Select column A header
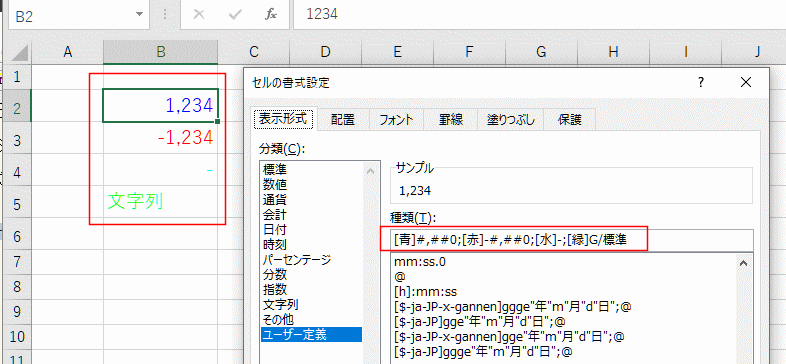The width and height of the screenshot is (786, 364). [x=67, y=52]
